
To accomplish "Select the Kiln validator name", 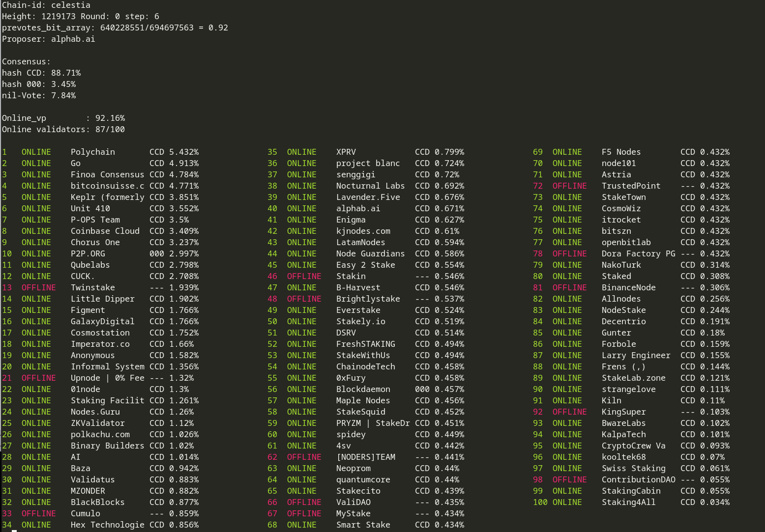I will coord(612,400).
